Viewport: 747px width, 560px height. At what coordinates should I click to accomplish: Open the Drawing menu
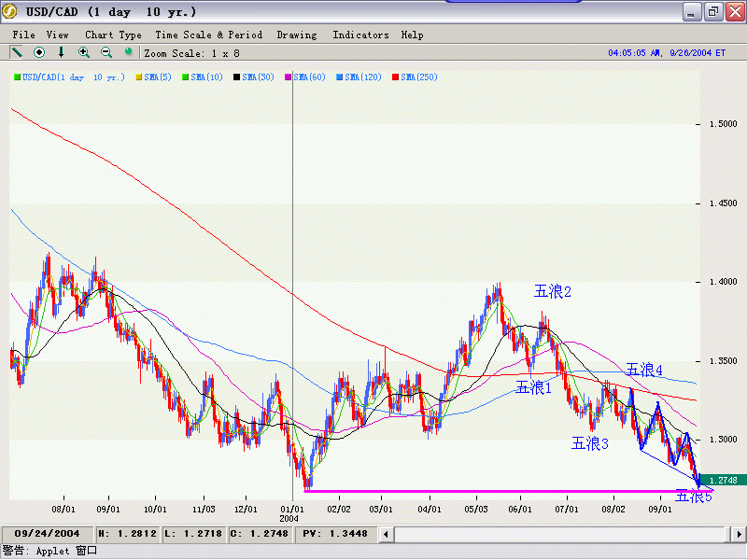(x=297, y=35)
